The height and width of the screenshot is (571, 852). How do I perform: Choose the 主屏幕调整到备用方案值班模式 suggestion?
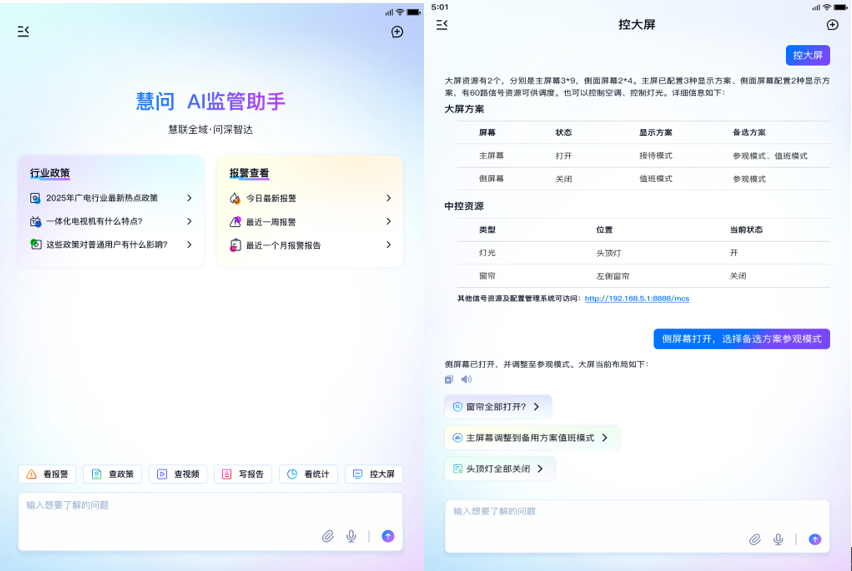point(531,438)
